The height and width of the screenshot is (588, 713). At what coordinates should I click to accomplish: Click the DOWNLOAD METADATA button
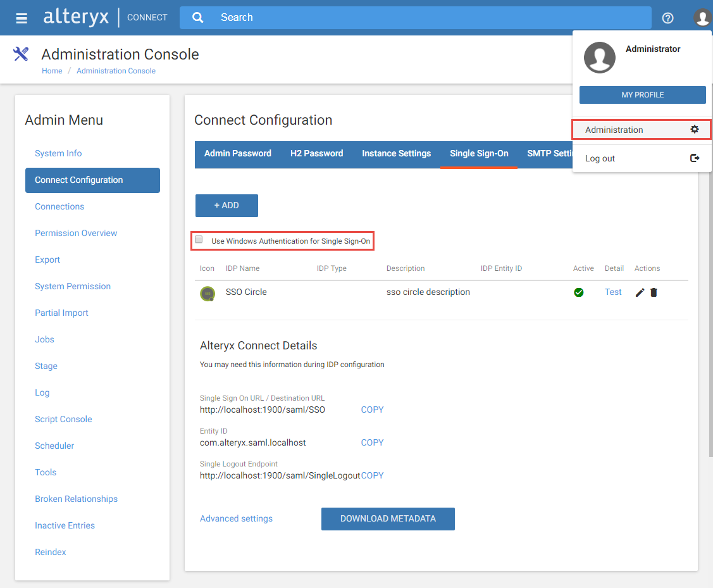pos(388,518)
